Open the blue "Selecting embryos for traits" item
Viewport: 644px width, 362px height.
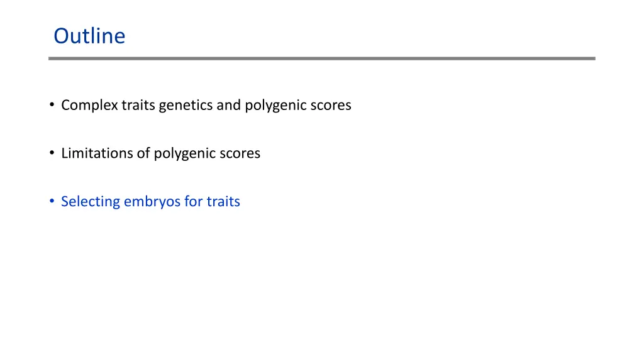click(150, 201)
